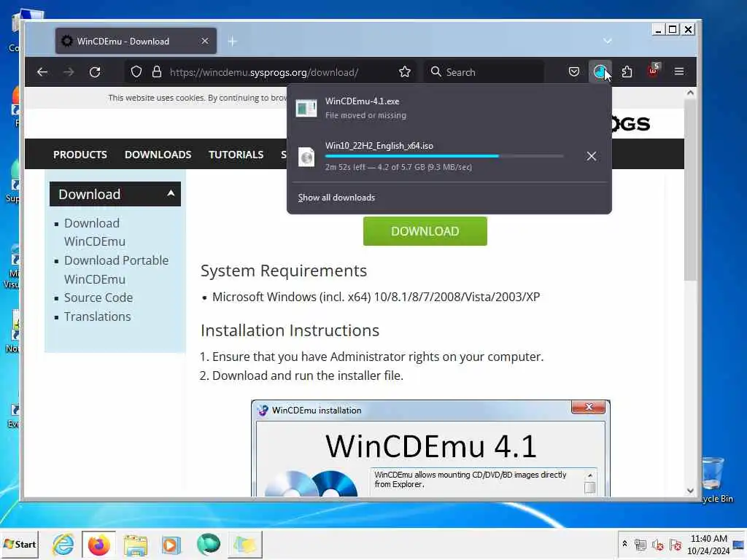View site security via padlock icon
Viewport: 747px width, 560px height.
157,72
